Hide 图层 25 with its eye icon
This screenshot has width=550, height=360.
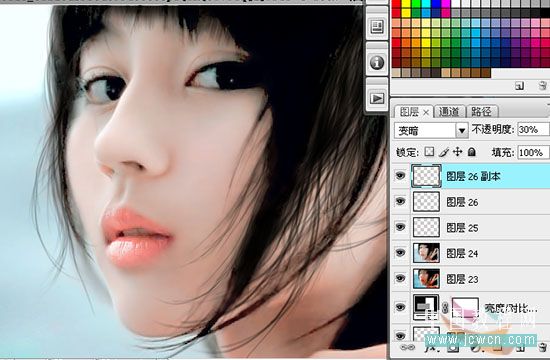[x=400, y=227]
